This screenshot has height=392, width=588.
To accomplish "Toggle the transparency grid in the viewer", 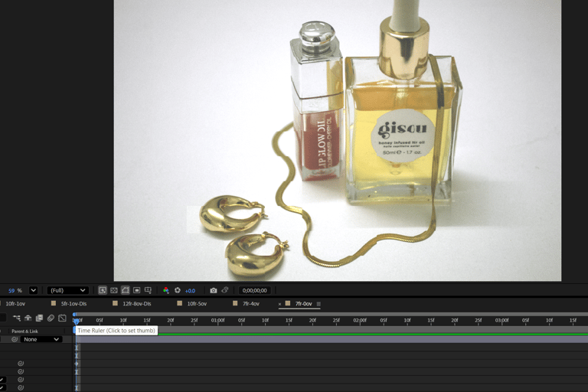I will [114, 290].
